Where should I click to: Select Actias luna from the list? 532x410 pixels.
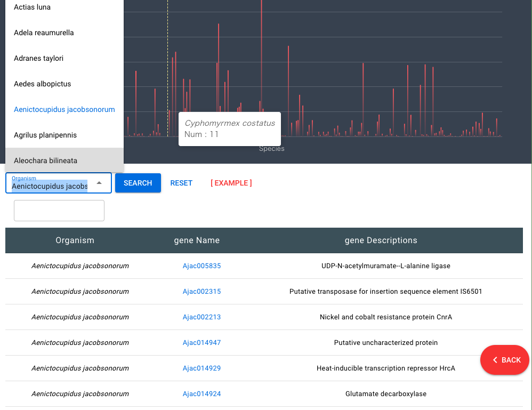(65, 7)
